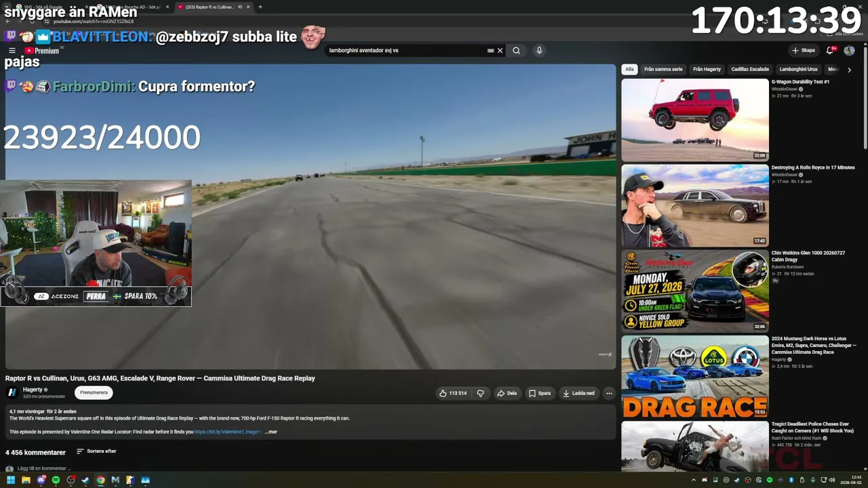The height and width of the screenshot is (488, 868).
Task: Close the Raptor R vs Cullinan tab
Action: tap(248, 7)
